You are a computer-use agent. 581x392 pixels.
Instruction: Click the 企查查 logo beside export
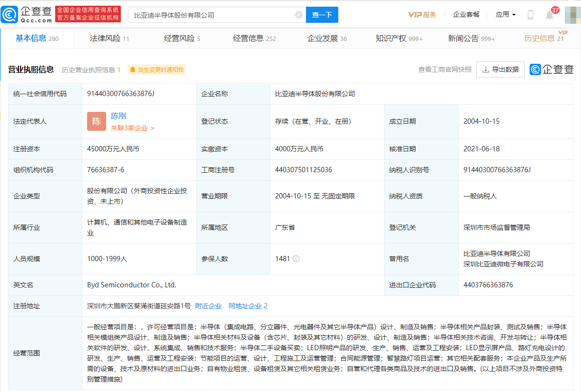pos(552,69)
